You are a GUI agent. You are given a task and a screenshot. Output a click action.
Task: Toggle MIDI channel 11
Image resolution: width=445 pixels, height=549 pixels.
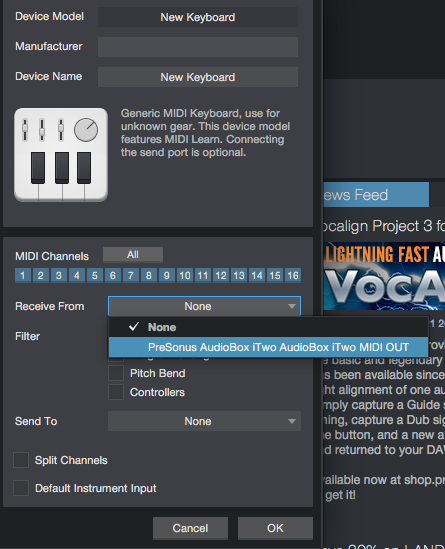[203, 276]
